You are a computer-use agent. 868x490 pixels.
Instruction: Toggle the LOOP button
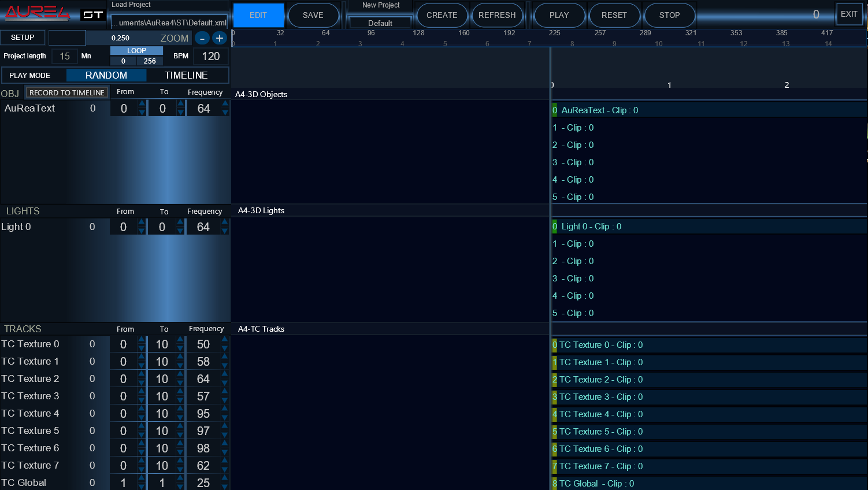tap(136, 51)
